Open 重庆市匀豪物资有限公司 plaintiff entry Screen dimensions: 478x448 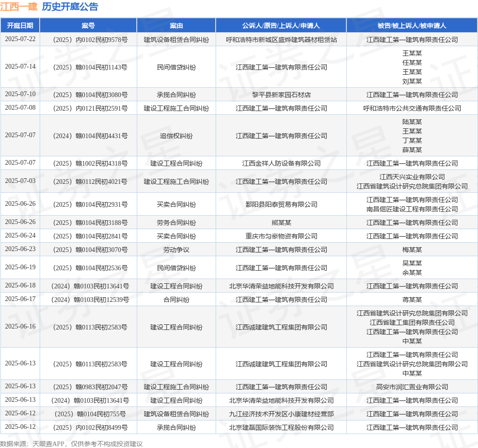(281, 236)
